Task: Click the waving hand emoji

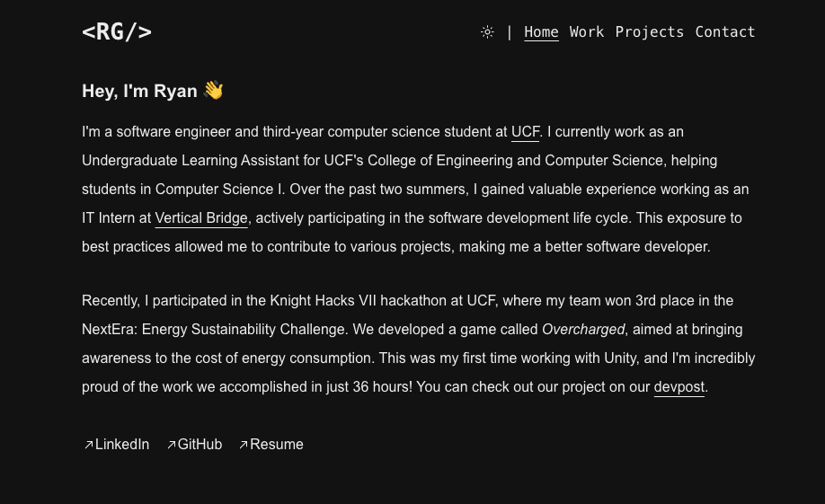Action: pyautogui.click(x=213, y=90)
